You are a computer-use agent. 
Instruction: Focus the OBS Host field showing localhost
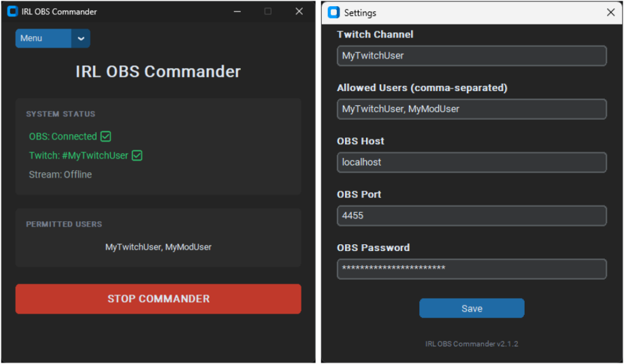tap(472, 163)
